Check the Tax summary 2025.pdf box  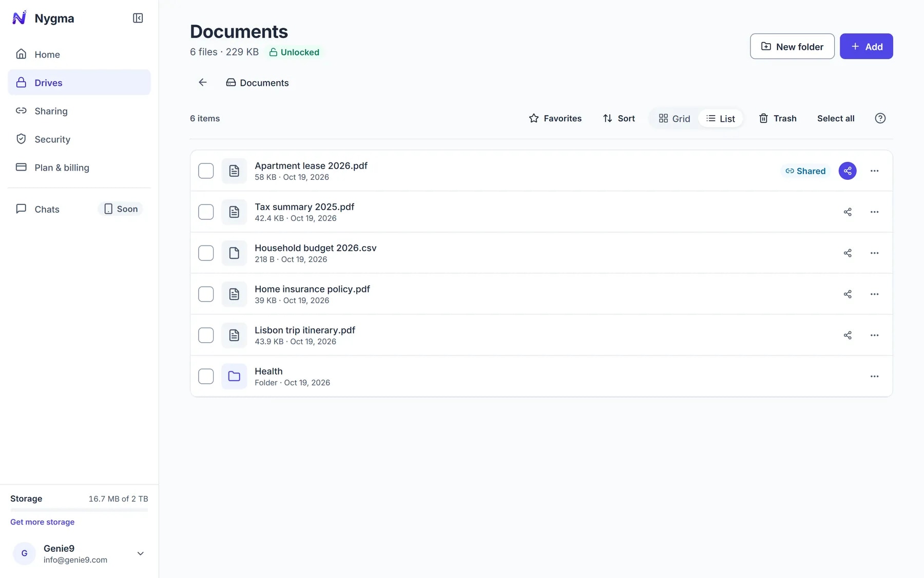coord(206,212)
